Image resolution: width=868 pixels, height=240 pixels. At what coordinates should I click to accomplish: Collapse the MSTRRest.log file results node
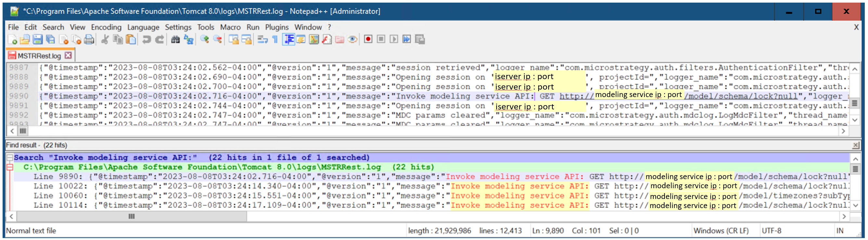click(10, 167)
